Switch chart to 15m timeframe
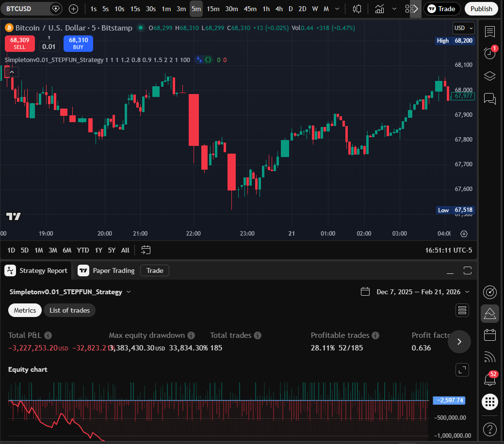The width and height of the screenshot is (504, 444). point(213,9)
